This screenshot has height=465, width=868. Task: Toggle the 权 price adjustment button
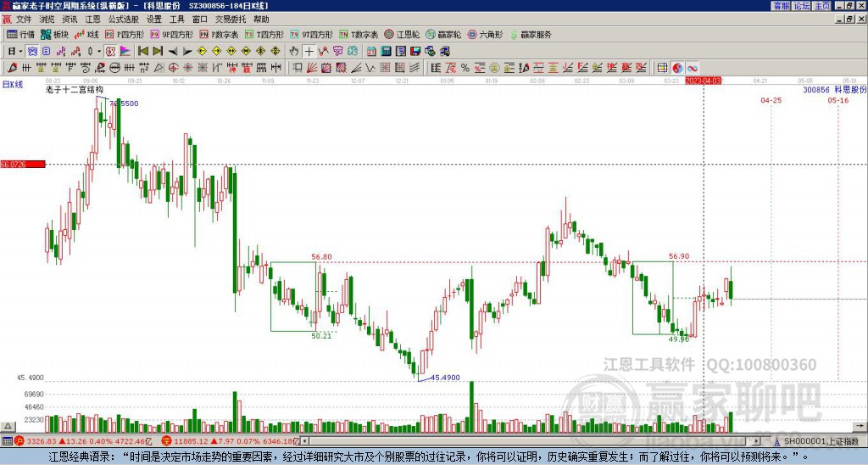(110, 51)
